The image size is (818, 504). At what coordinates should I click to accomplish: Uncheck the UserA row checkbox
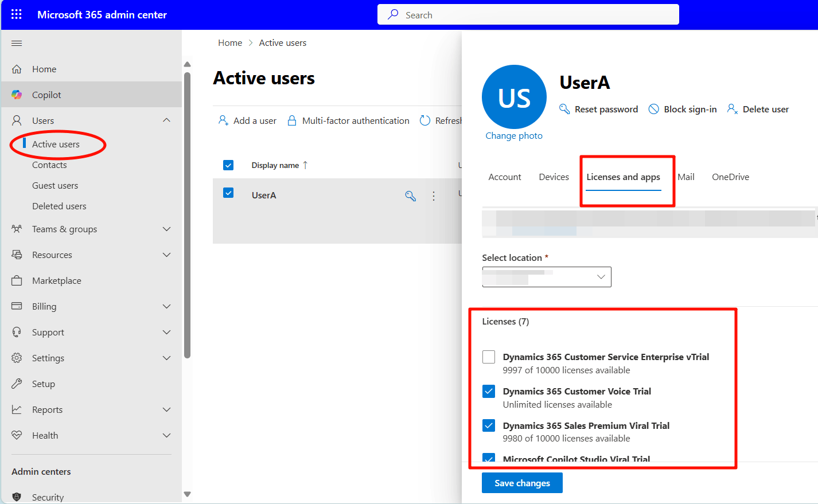[x=228, y=193]
